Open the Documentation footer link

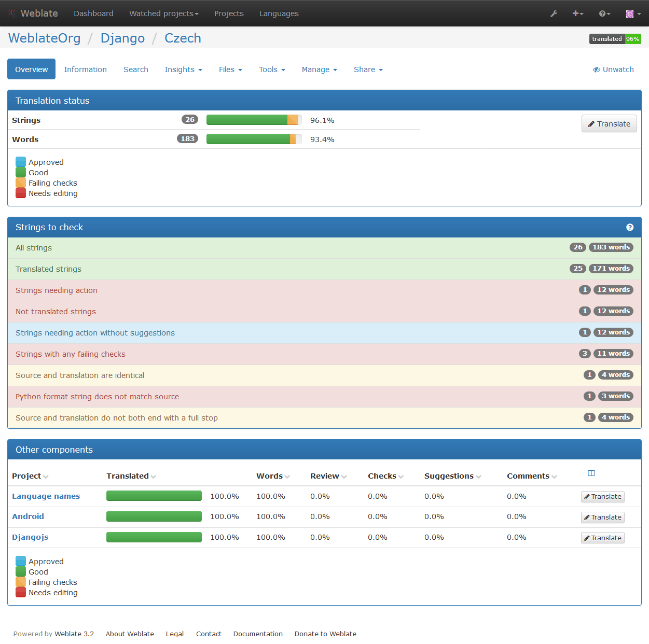click(x=258, y=634)
